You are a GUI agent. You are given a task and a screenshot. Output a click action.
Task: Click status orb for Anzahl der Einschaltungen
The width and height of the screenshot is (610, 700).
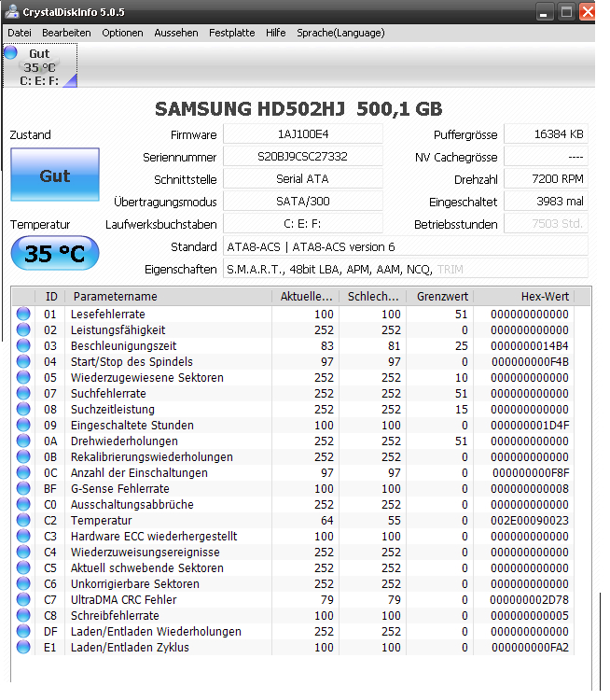pyautogui.click(x=23, y=472)
